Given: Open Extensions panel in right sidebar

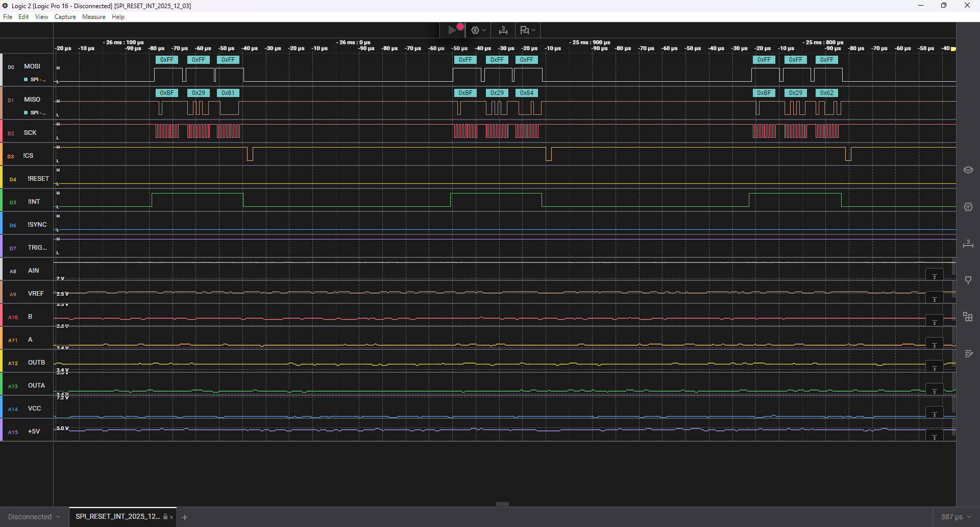Looking at the screenshot, I should (968, 317).
